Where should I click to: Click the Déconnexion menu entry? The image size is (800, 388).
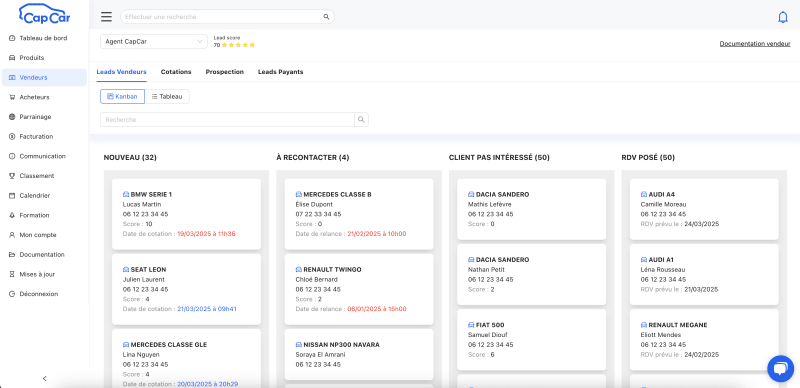point(44,294)
